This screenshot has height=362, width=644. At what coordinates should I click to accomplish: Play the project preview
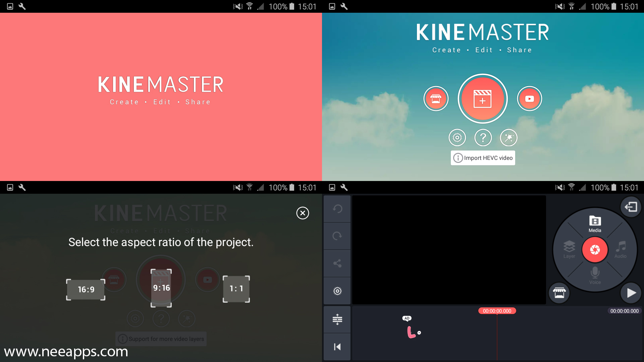[x=631, y=293]
